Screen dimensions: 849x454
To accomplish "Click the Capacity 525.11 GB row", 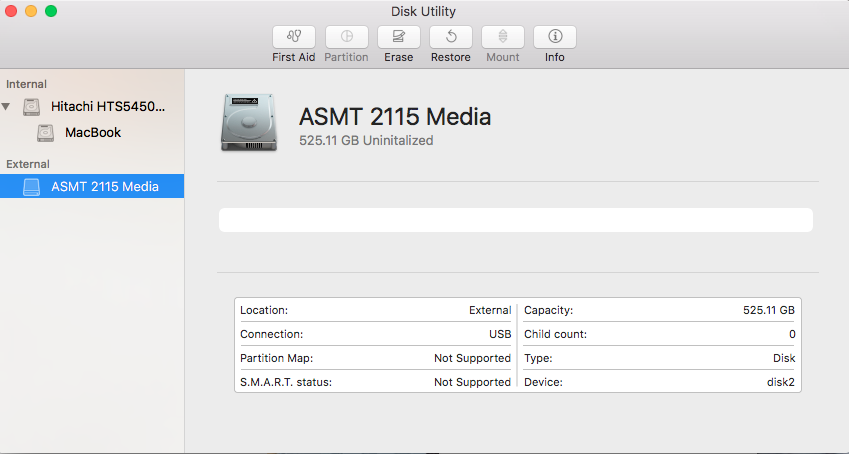I will pyautogui.click(x=659, y=310).
